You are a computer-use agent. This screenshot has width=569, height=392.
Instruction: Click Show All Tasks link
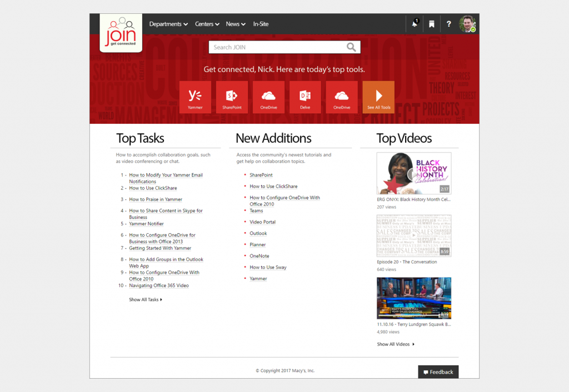(x=146, y=299)
